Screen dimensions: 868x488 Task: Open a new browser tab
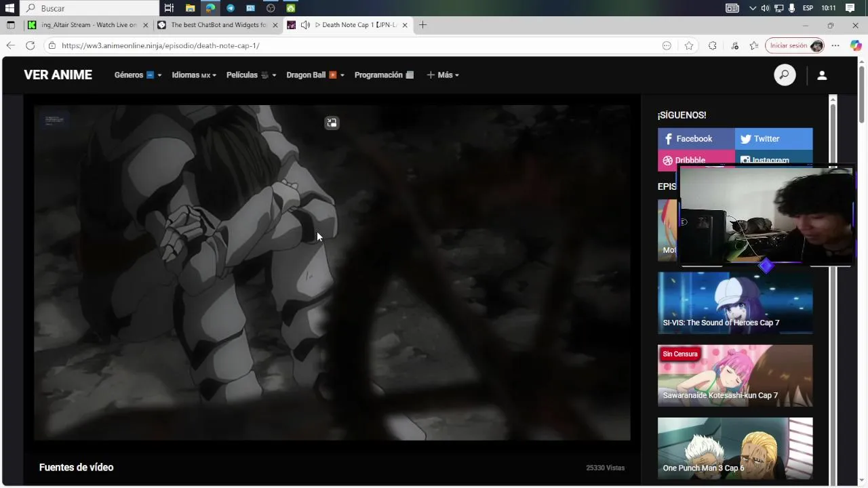point(422,25)
